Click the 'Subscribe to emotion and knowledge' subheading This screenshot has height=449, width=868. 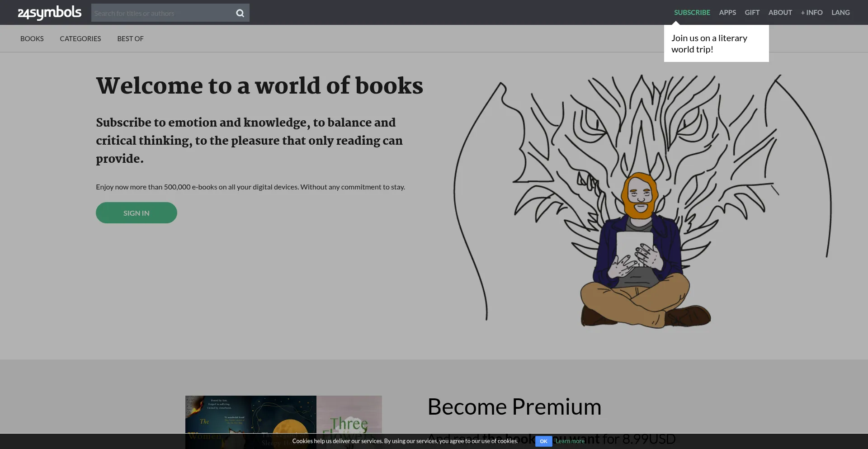(x=249, y=140)
